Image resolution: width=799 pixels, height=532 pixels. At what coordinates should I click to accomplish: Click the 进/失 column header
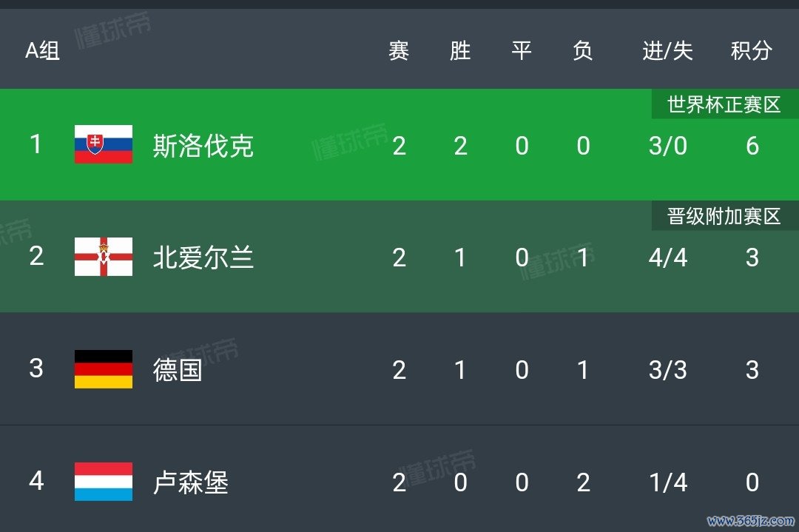pyautogui.click(x=667, y=50)
